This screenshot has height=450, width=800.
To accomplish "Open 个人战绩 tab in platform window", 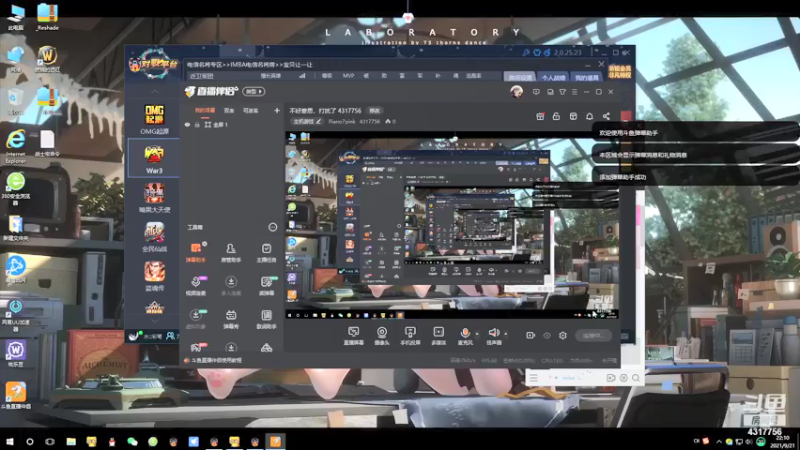I will (553, 78).
